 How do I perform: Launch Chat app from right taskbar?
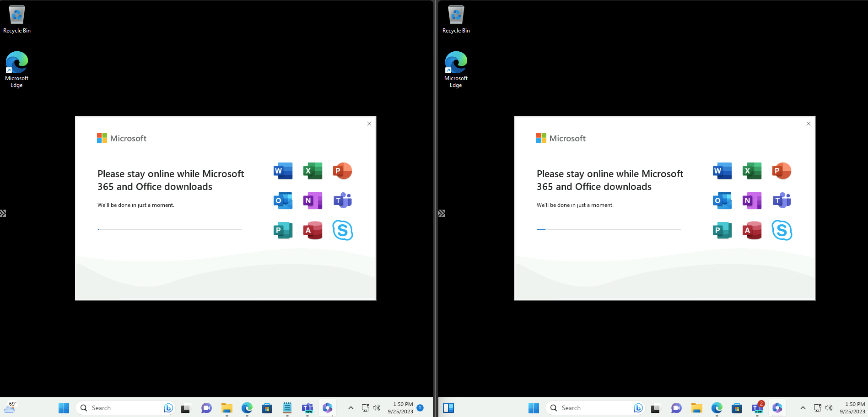(676, 408)
